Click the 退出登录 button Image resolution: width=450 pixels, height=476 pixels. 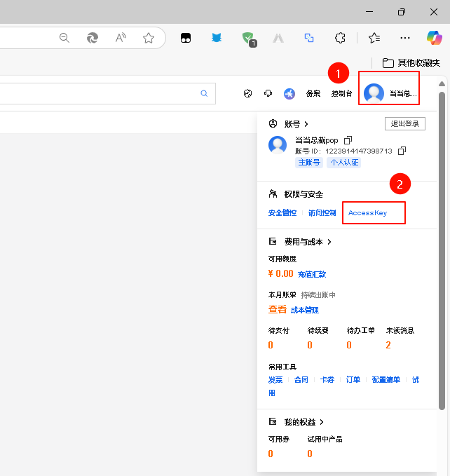tap(404, 123)
